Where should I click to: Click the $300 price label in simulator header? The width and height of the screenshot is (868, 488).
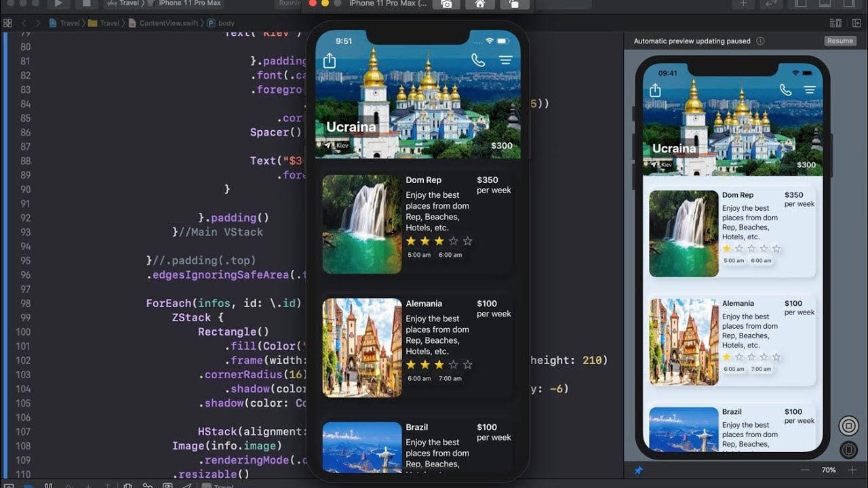pos(502,146)
